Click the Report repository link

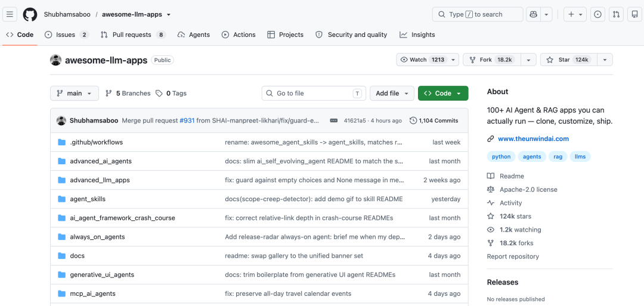513,257
